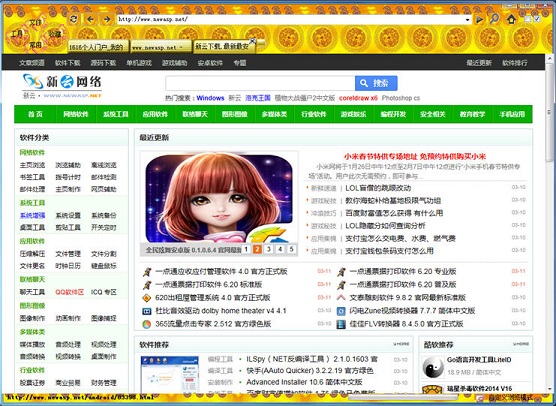Click icon beside 闪电Zune视频转换器 7.7.7
The image size is (556, 406).
click(341, 311)
